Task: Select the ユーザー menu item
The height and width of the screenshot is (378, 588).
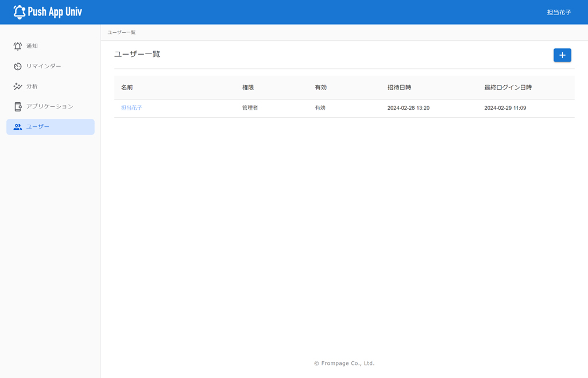Action: click(x=51, y=127)
